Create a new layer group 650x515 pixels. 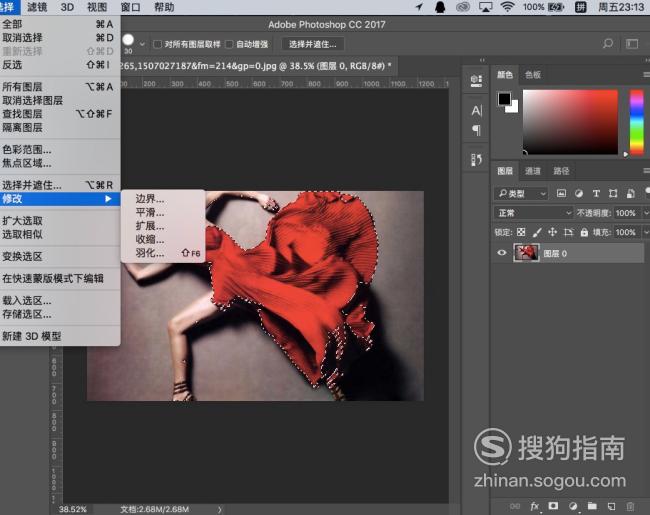coord(592,506)
